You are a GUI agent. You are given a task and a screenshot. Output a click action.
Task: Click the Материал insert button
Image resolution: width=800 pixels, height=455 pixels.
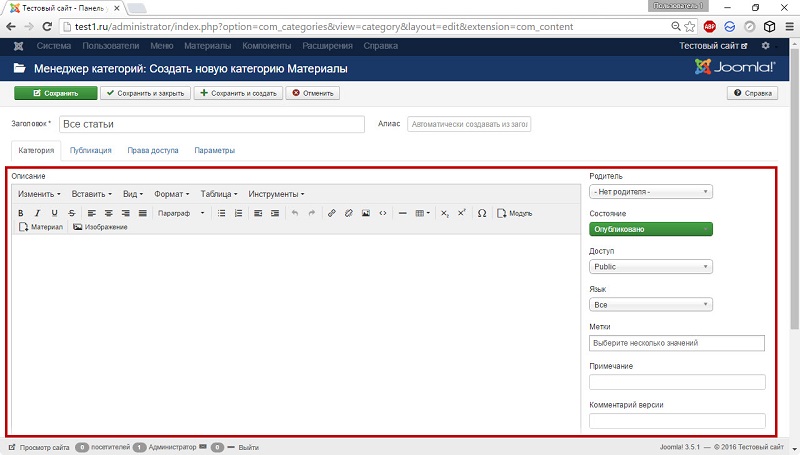pos(41,227)
